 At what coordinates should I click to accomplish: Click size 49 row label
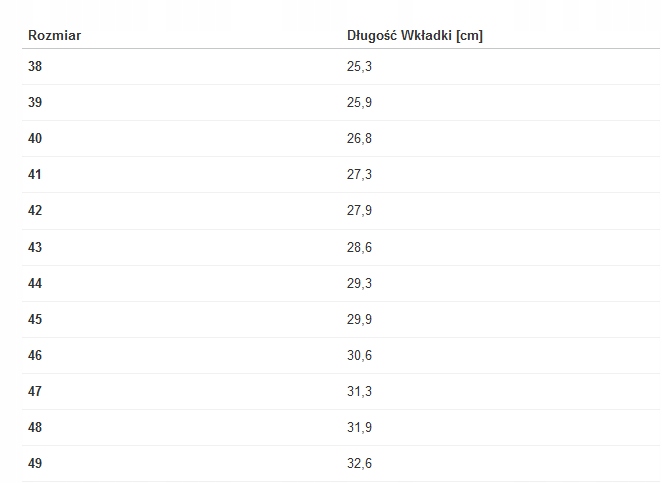click(36, 463)
